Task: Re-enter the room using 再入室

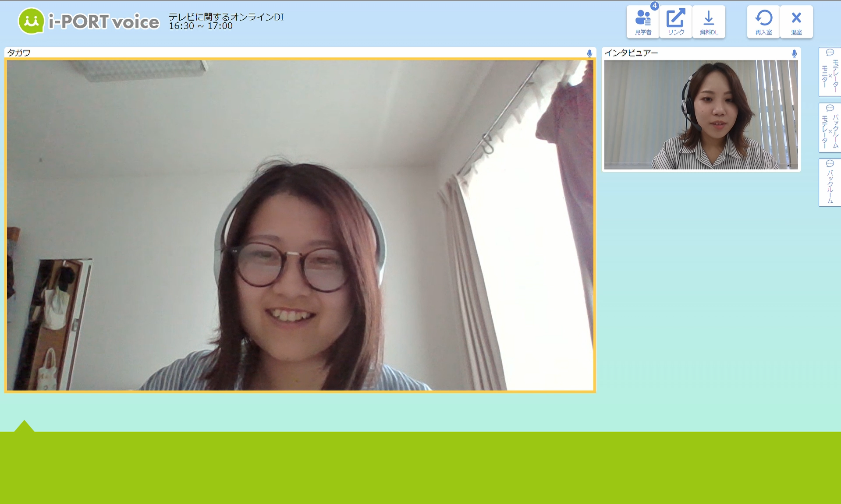Action: 763,22
